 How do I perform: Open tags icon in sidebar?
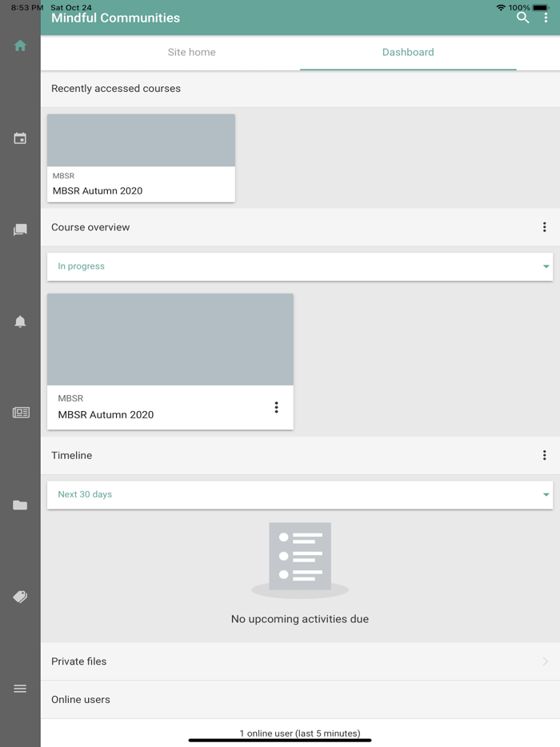pos(20,597)
